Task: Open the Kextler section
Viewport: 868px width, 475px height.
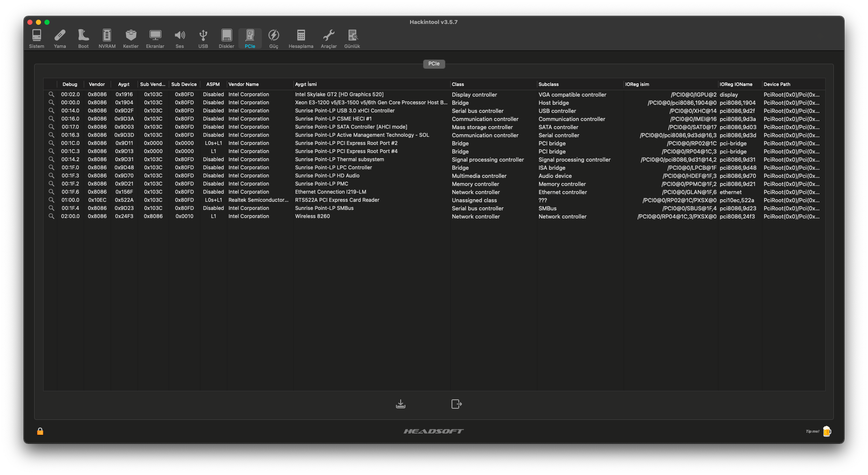Action: click(x=130, y=38)
